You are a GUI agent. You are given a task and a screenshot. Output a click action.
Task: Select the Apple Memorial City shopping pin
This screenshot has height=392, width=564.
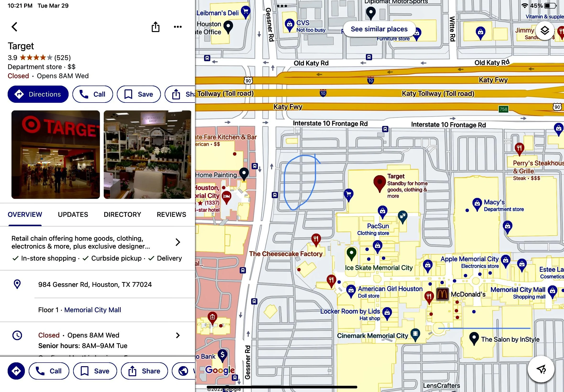pos(505,261)
